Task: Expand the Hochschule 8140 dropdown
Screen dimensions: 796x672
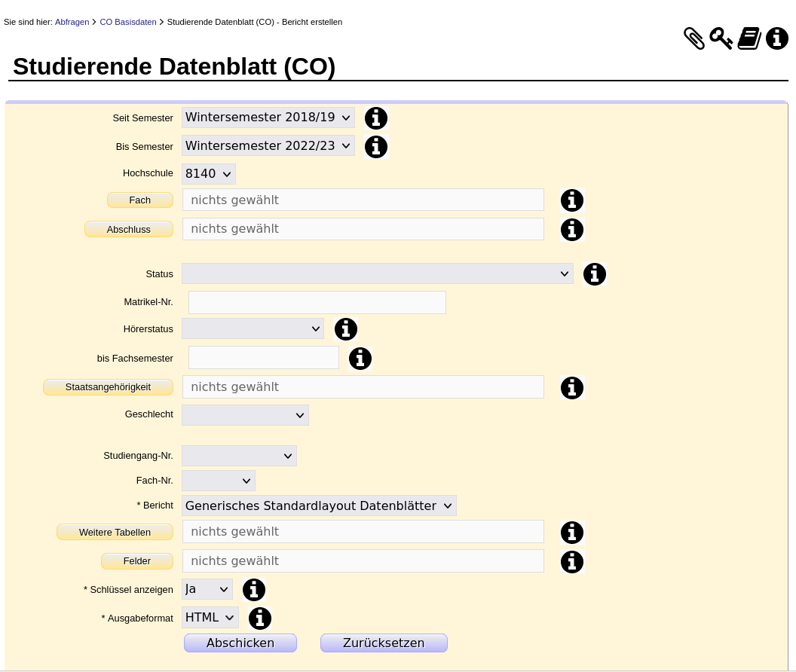Action: pyautogui.click(x=208, y=174)
